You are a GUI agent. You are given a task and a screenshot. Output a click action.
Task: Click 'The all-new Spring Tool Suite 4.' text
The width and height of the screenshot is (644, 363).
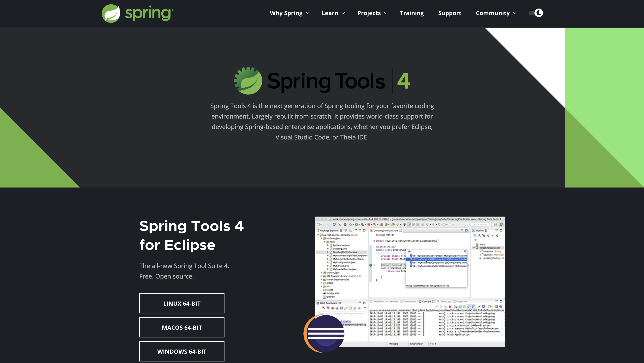pyautogui.click(x=184, y=266)
